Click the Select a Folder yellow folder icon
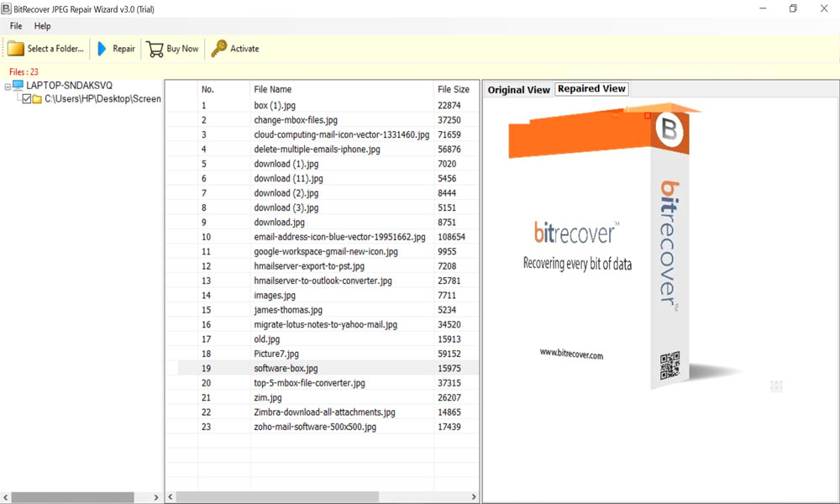The width and height of the screenshot is (840, 504). tap(15, 49)
